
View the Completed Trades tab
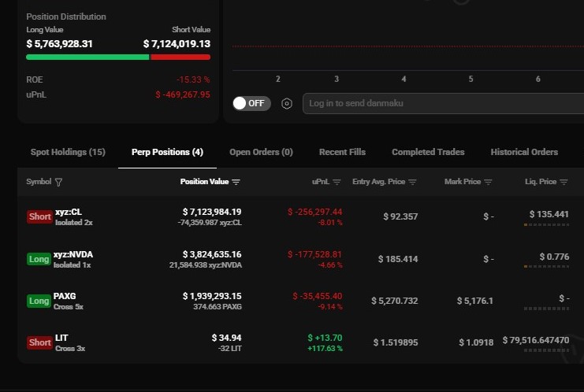pyautogui.click(x=428, y=152)
